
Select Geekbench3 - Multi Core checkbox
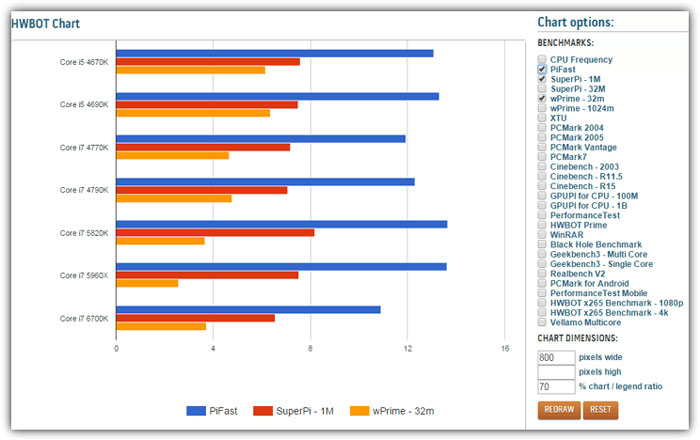542,253
